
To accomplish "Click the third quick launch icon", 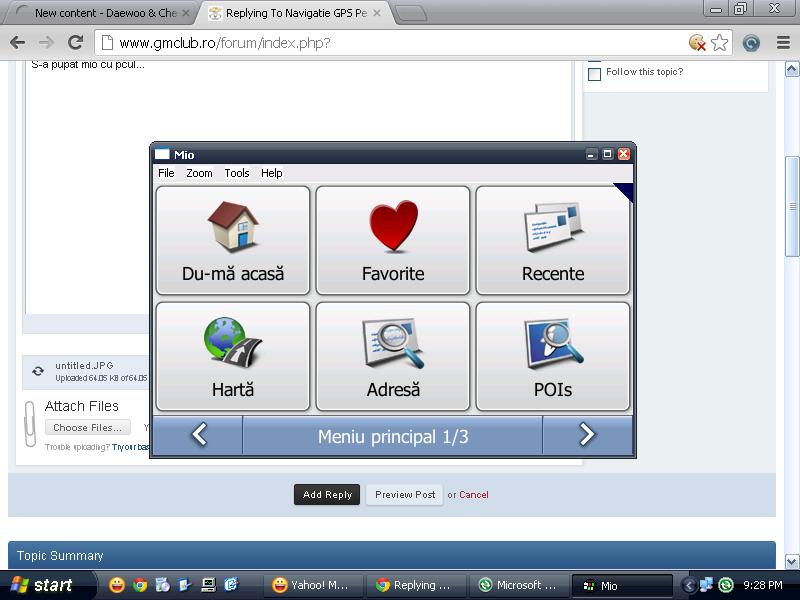I will (x=163, y=585).
